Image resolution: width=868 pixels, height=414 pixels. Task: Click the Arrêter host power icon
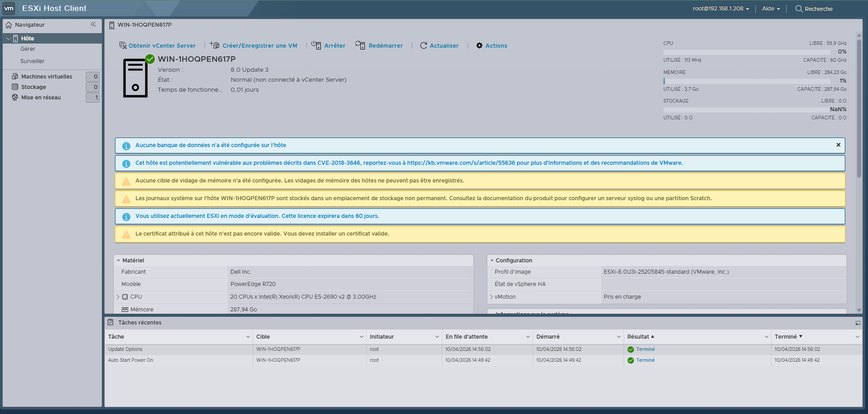click(x=316, y=45)
